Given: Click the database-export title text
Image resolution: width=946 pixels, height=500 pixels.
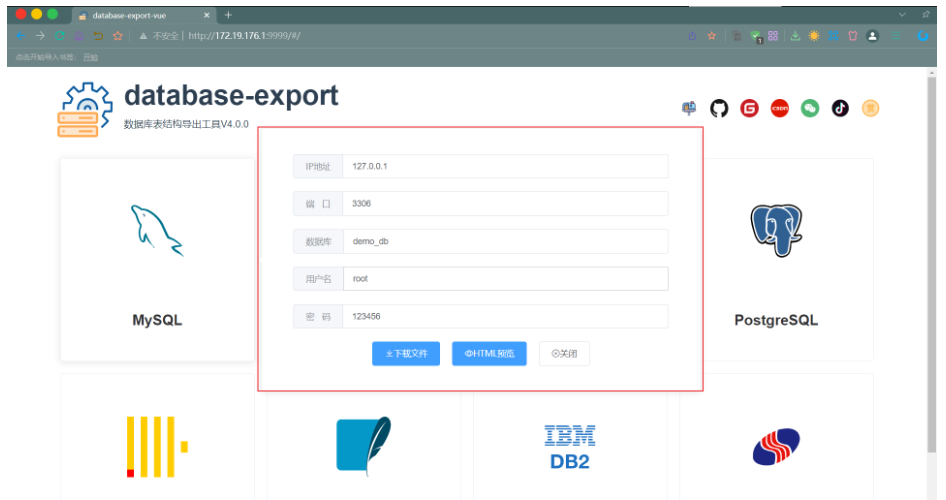Looking at the screenshot, I should 231,95.
